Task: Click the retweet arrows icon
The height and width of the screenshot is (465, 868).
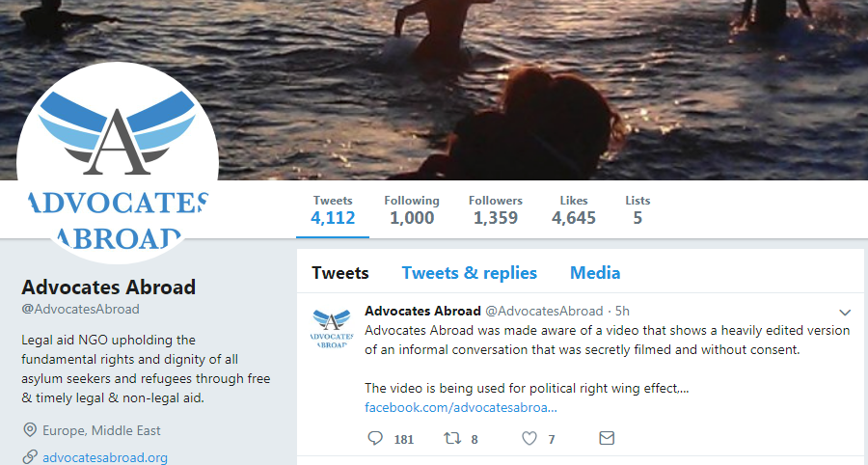Action: [x=452, y=438]
